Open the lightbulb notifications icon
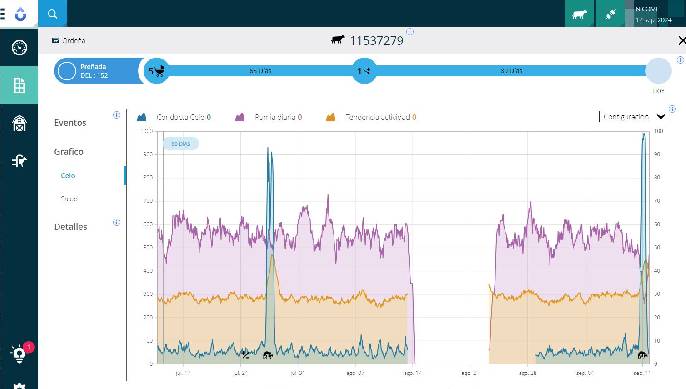The width and height of the screenshot is (686, 389). [19, 354]
